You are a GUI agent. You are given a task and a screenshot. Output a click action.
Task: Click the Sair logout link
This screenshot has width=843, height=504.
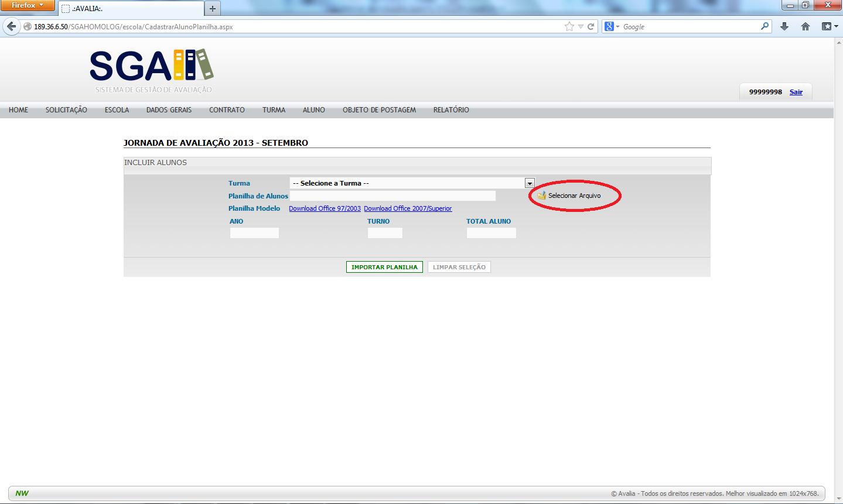pos(796,92)
